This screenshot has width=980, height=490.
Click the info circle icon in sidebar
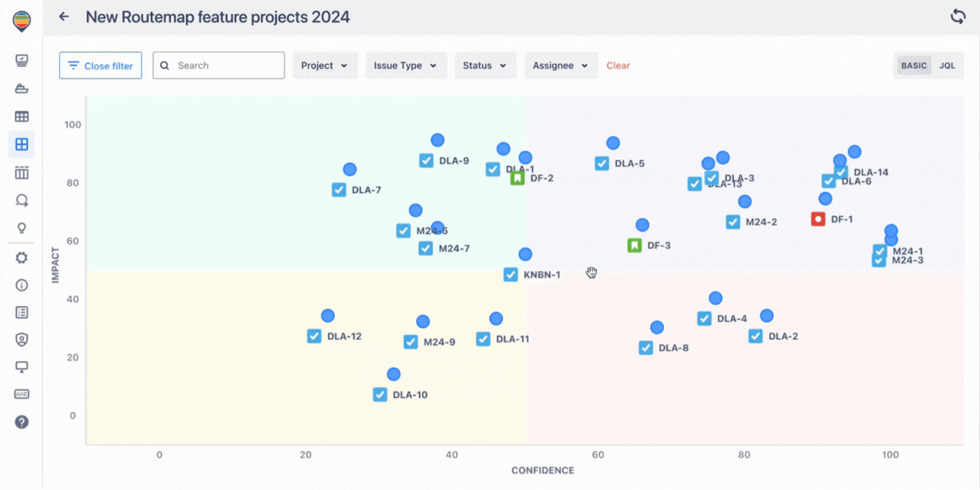coord(22,285)
